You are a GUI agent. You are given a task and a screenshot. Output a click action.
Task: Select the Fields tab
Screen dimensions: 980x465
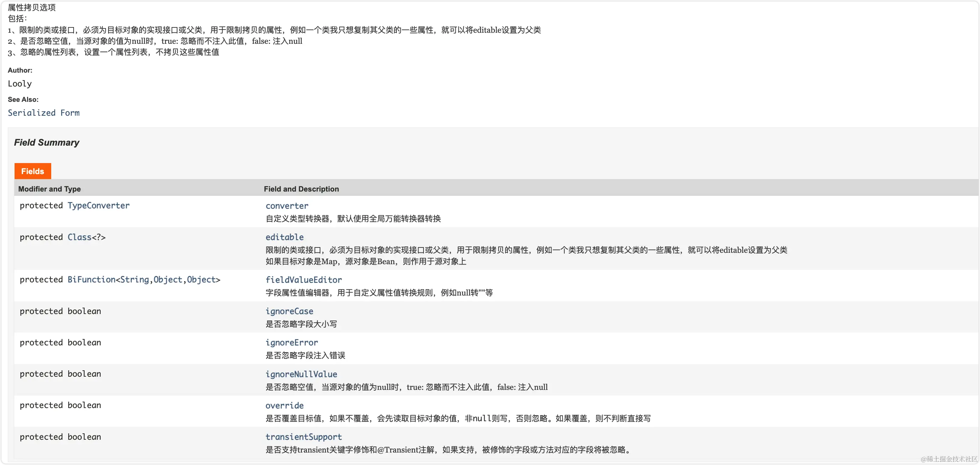(33, 171)
